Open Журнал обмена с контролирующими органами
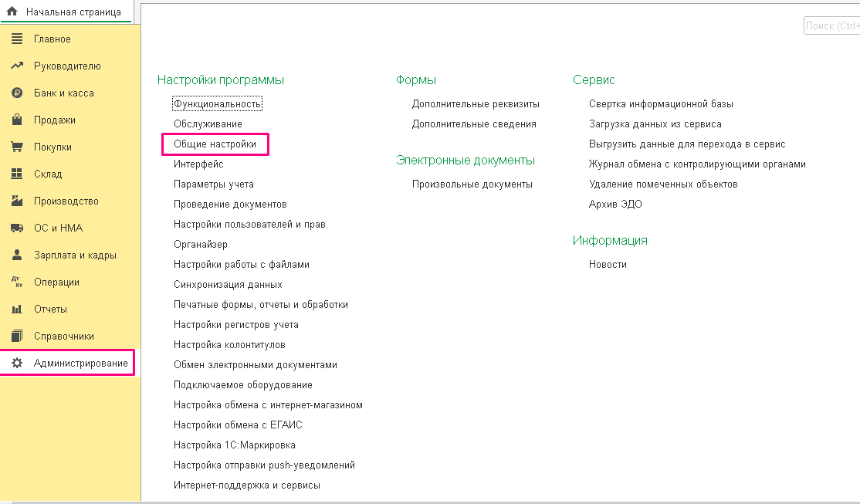 coord(697,164)
